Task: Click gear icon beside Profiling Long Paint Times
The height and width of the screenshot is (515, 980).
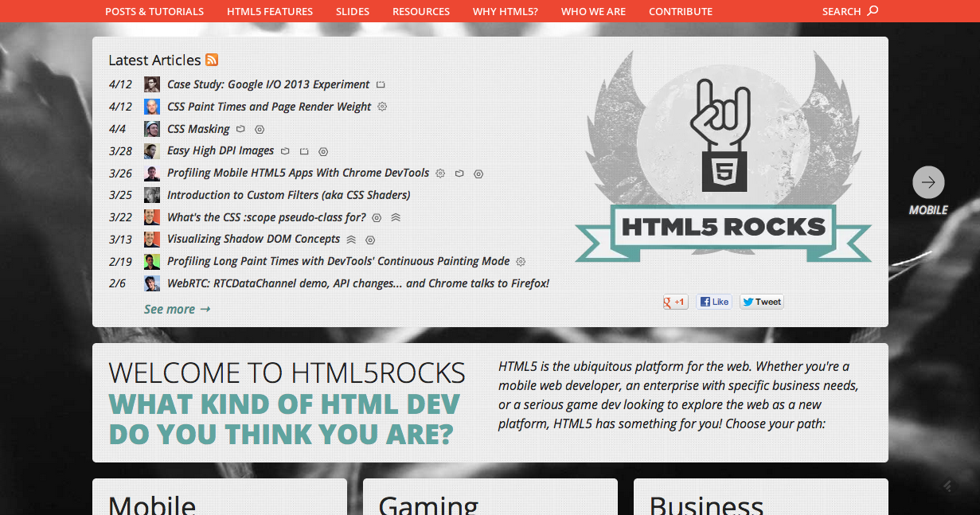Action: point(521,262)
